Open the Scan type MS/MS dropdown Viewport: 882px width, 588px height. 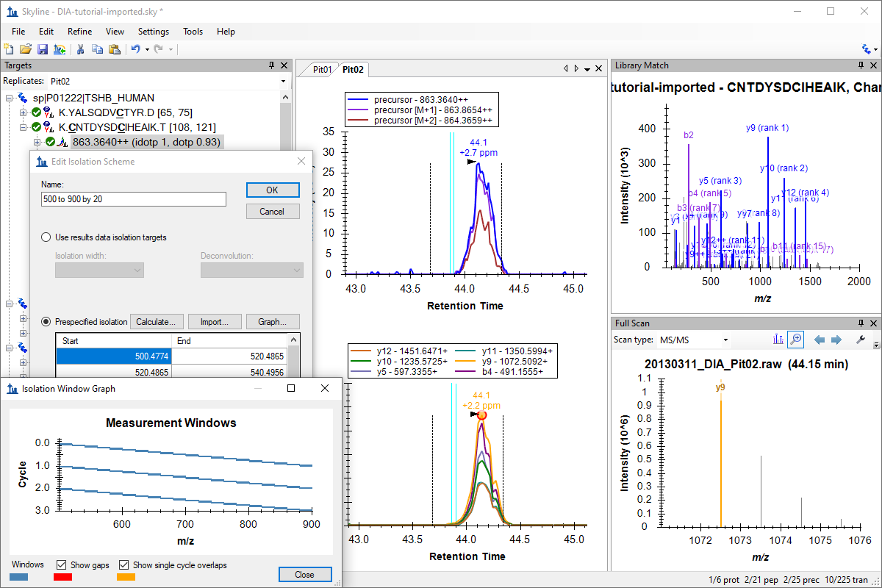pos(725,340)
